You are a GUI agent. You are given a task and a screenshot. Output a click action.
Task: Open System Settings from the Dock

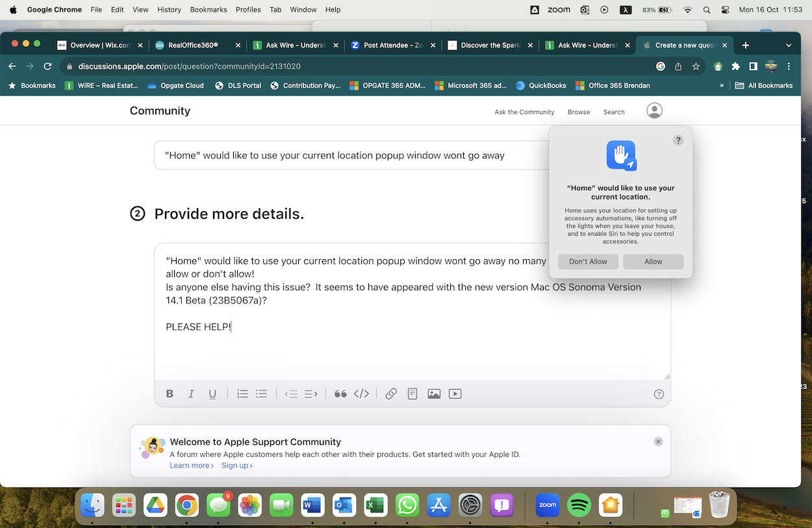(x=470, y=505)
